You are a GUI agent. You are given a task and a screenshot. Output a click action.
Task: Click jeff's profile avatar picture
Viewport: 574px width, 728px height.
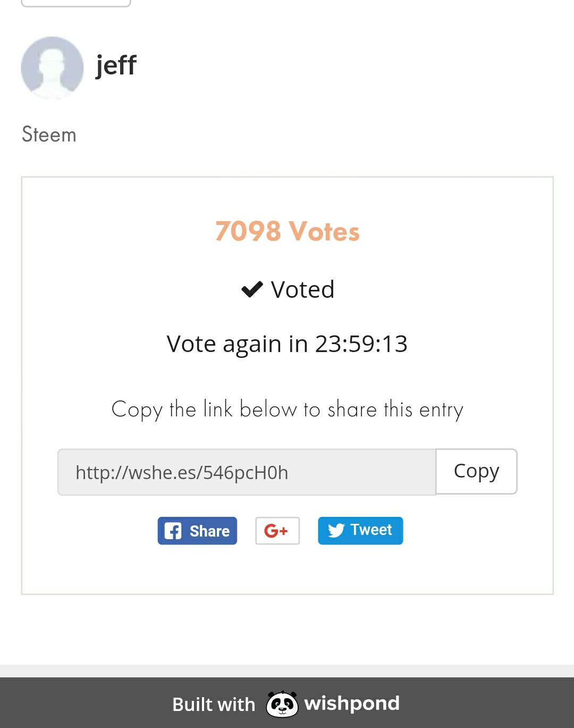click(52, 68)
